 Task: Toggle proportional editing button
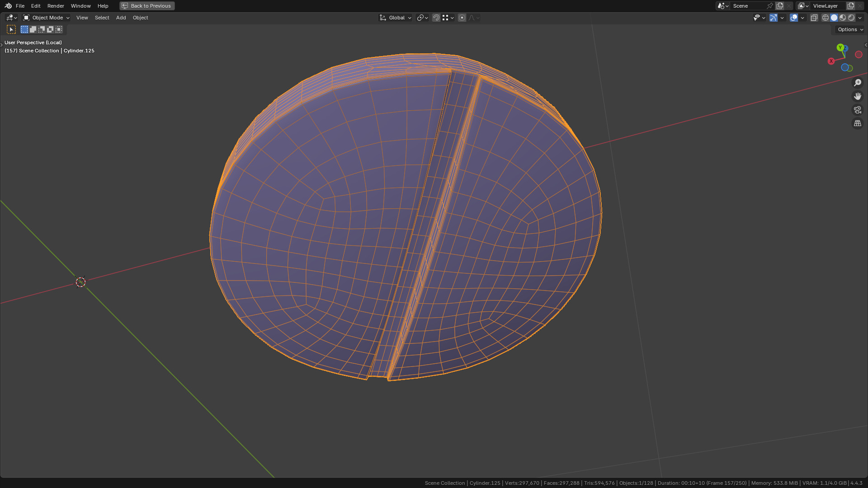462,18
